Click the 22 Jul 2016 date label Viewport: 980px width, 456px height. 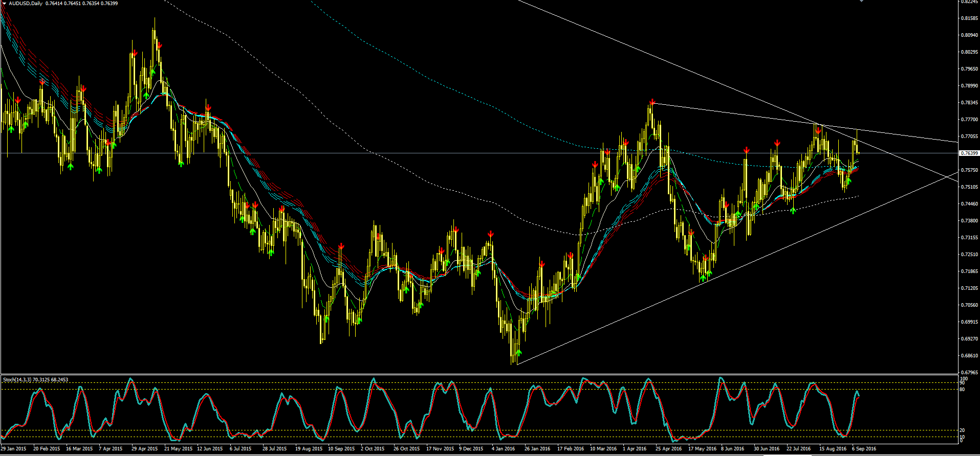point(799,449)
